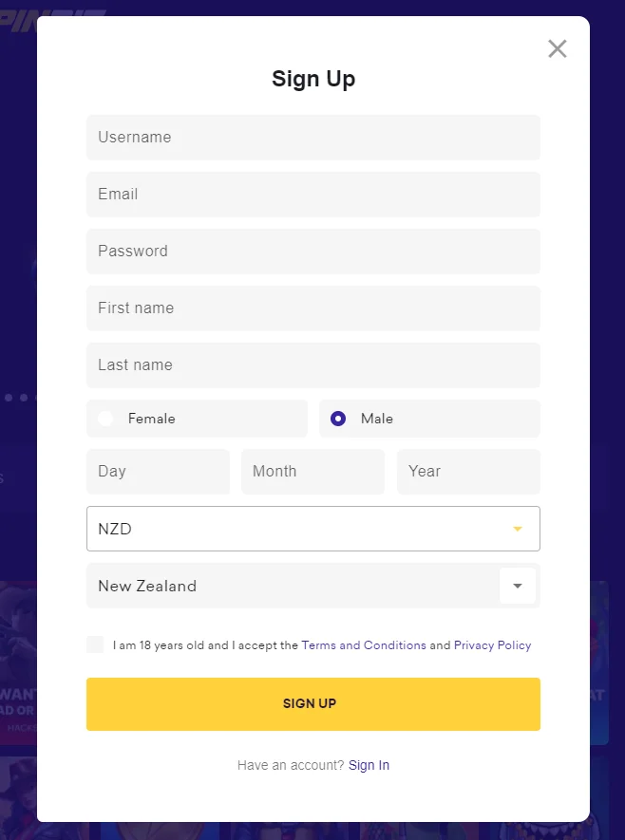Click the Username input field

313,137
